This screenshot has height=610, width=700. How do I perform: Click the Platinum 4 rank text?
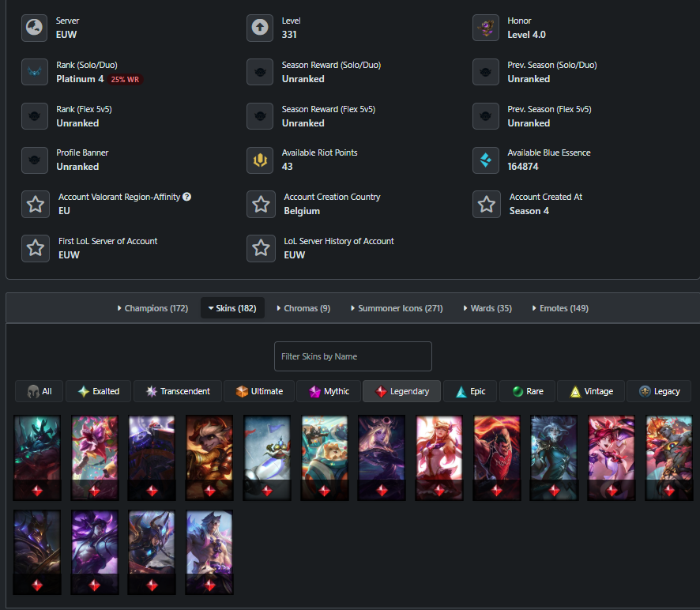(80, 79)
